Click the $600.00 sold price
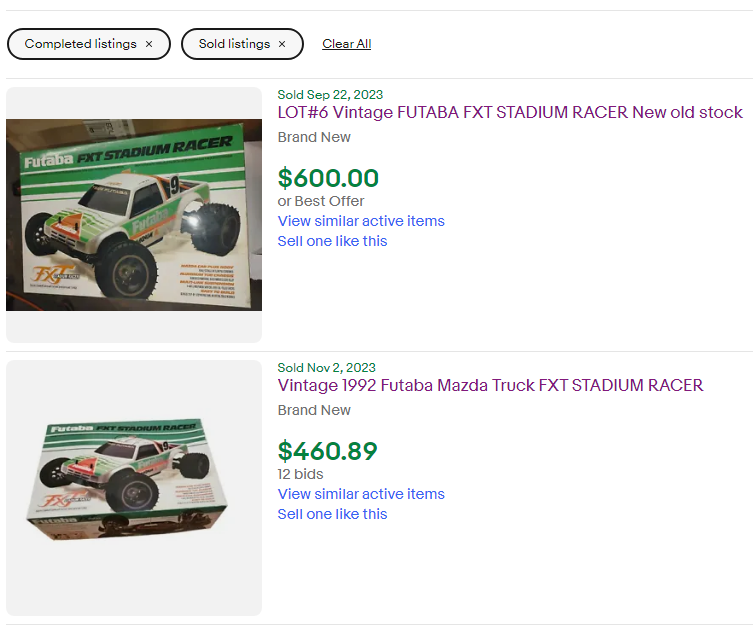Screen dimensions: 753x632 [328, 178]
